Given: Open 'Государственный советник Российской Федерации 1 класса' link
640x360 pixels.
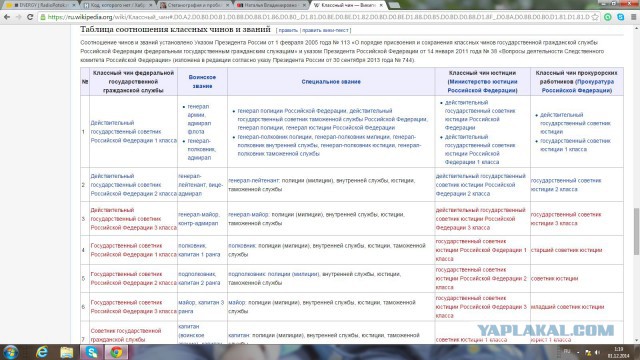Looking at the screenshot, I should (133, 250).
